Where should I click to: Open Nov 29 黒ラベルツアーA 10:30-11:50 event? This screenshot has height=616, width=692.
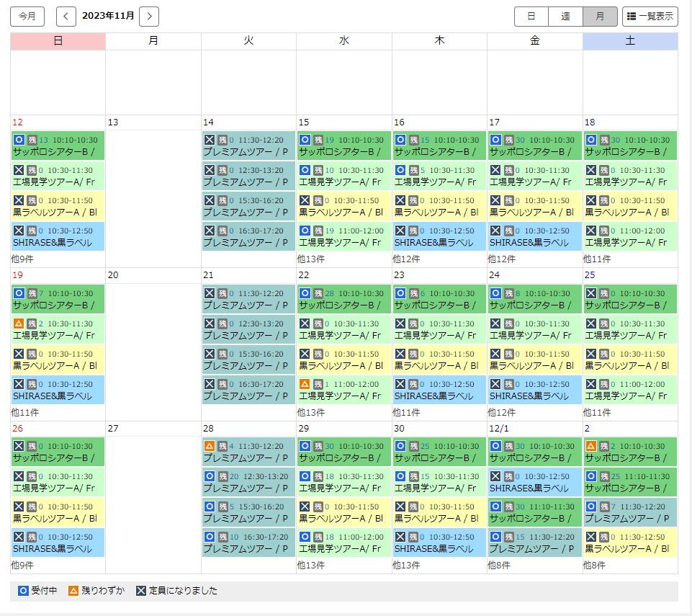pyautogui.click(x=343, y=512)
